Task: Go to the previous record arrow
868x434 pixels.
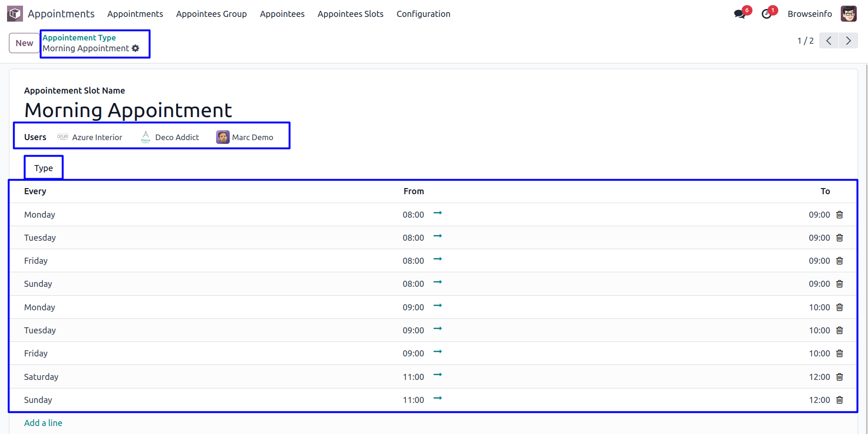Action: (x=829, y=41)
